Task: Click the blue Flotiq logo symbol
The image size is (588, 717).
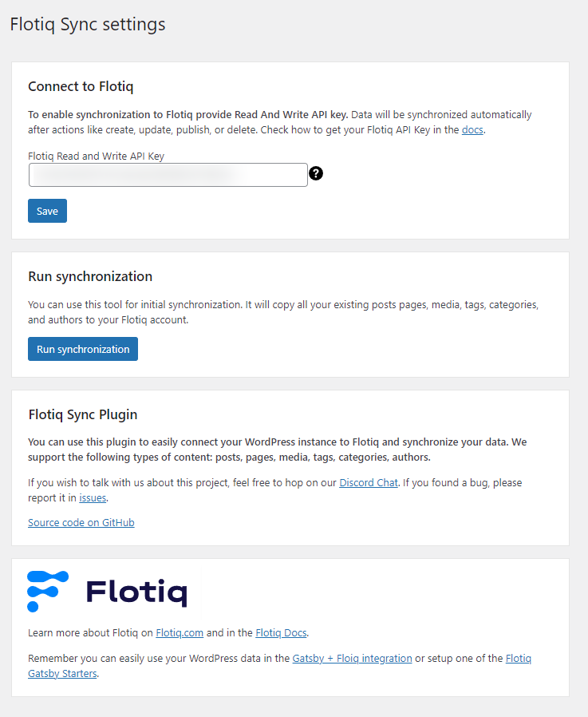Action: [x=48, y=592]
